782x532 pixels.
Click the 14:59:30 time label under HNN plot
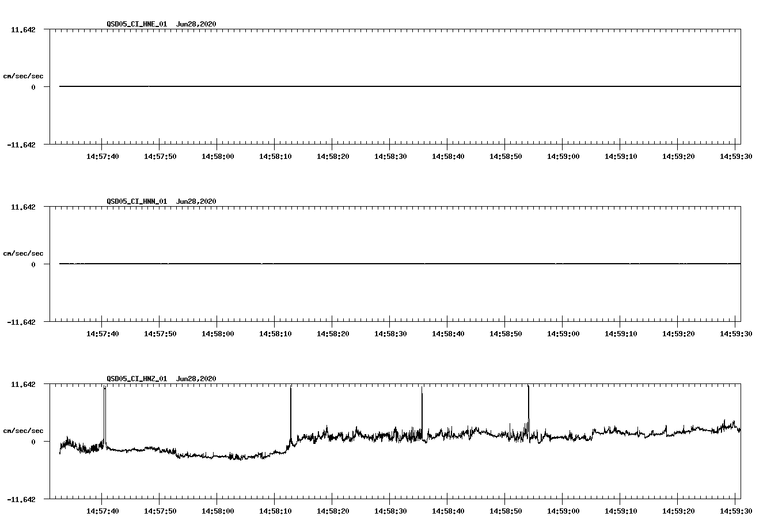pyautogui.click(x=736, y=333)
